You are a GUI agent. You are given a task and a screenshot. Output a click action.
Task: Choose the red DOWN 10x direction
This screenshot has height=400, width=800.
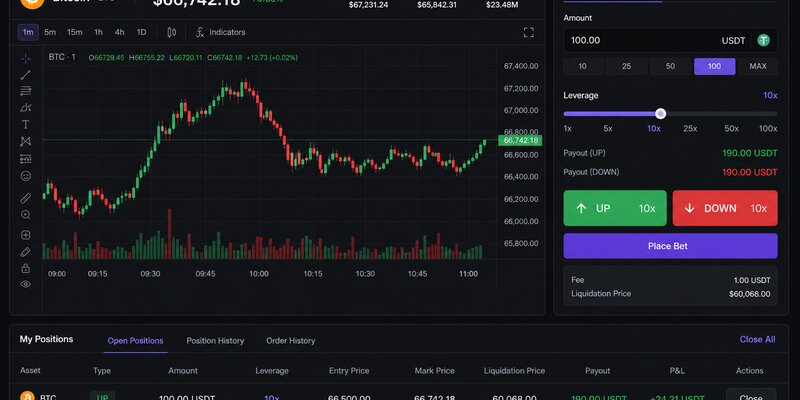tap(725, 208)
